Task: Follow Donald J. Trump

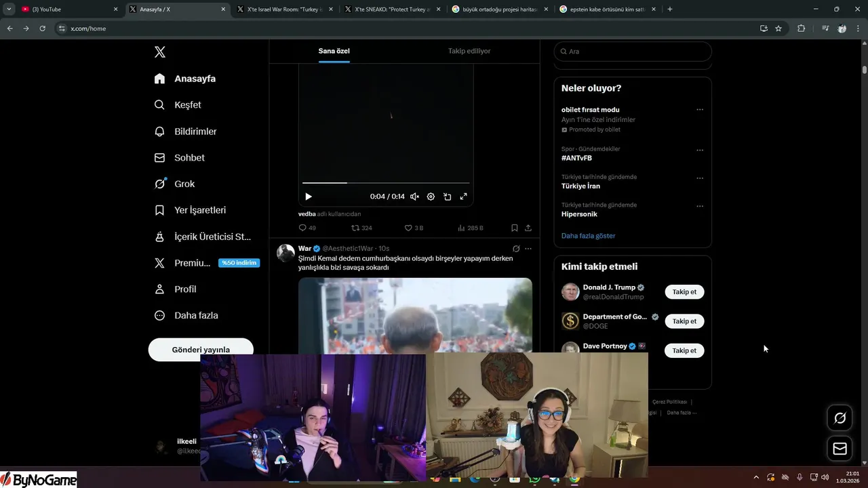Action: pos(684,292)
